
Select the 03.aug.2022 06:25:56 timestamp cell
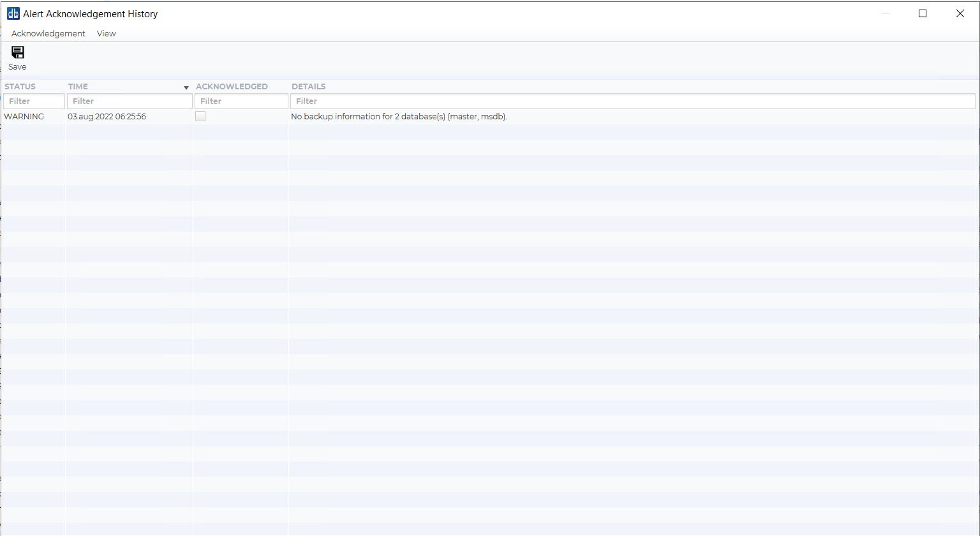point(107,117)
